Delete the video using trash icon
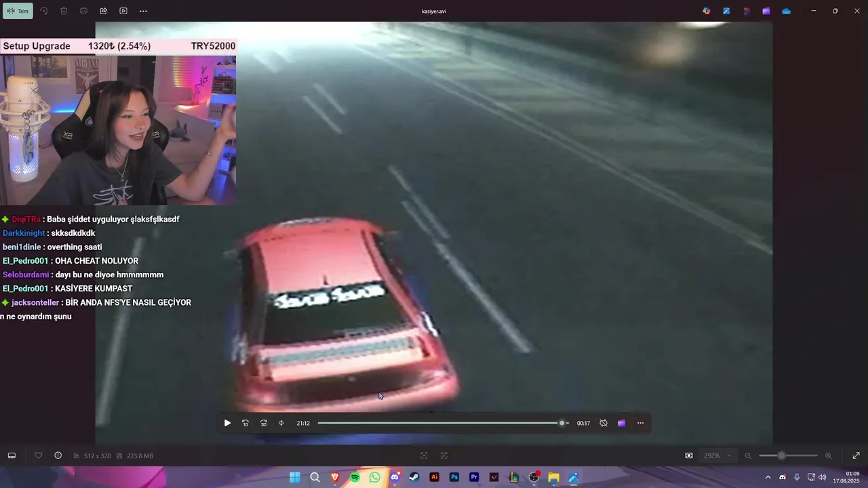868x488 pixels. pyautogui.click(x=64, y=11)
